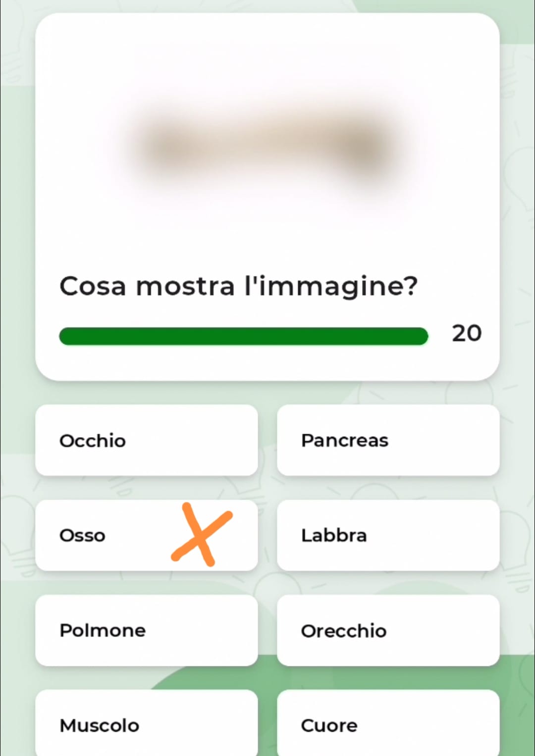Select the Muscolo answer option
This screenshot has width=535, height=756.
[146, 724]
